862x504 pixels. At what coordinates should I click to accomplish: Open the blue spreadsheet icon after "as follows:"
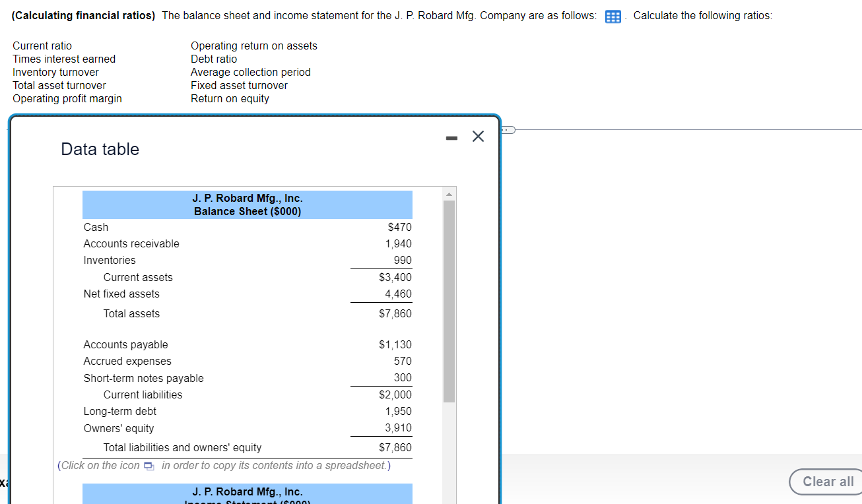(x=613, y=15)
